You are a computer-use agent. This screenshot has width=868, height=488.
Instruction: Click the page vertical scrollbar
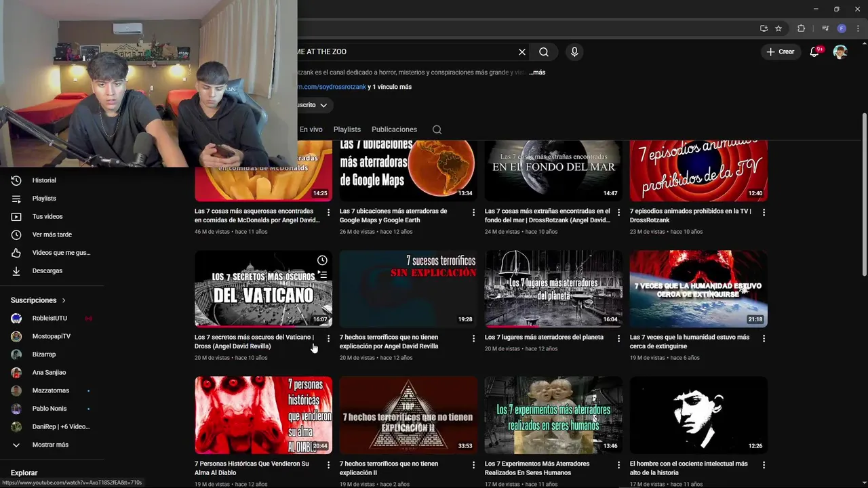tap(864, 194)
